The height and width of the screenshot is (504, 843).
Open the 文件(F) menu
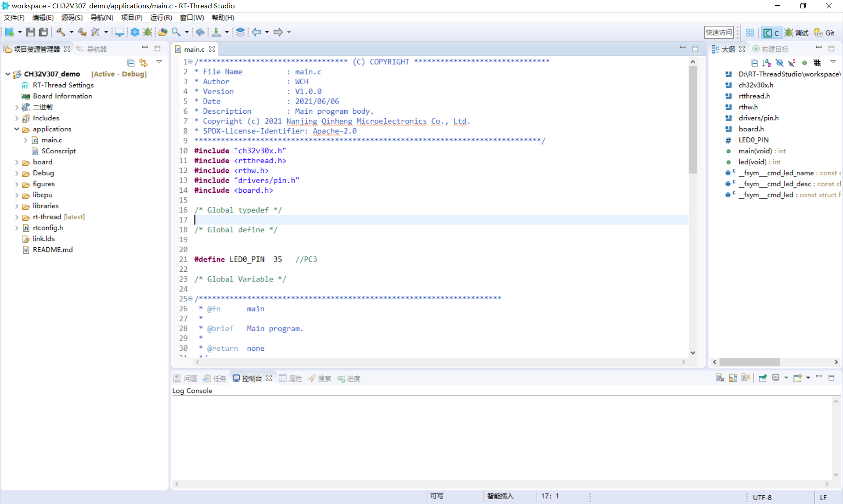coord(14,18)
